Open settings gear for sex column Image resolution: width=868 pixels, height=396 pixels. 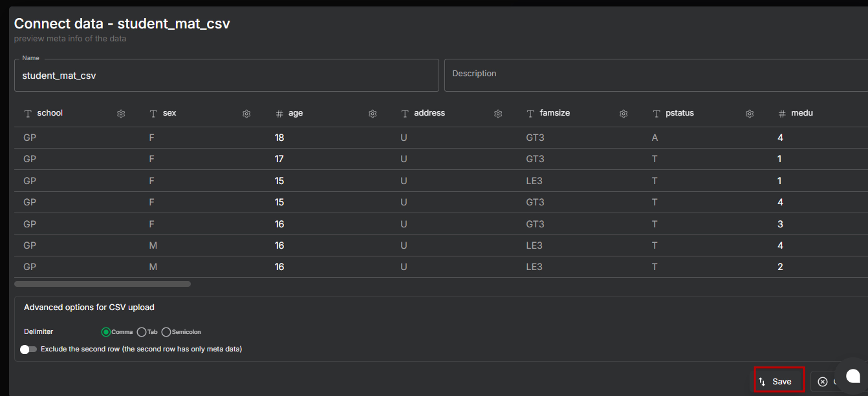246,114
